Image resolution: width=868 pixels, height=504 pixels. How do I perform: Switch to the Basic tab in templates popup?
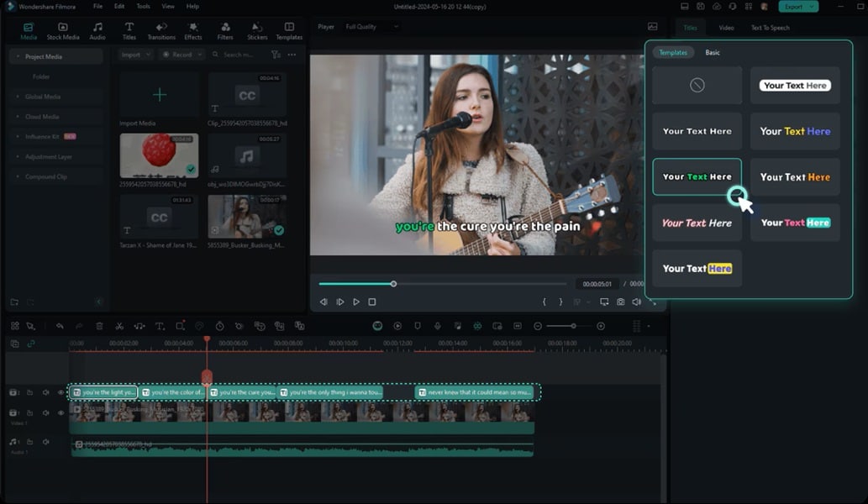pos(713,53)
